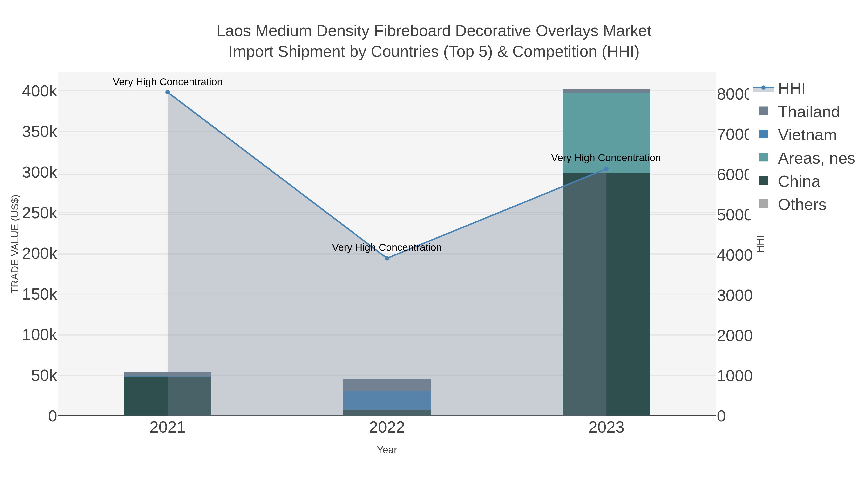Click the right HHI axis title
The width and height of the screenshot is (868, 488).
tap(760, 244)
